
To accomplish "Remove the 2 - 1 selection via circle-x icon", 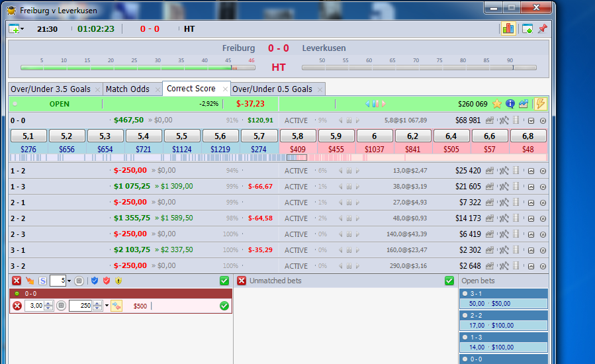I will pos(543,203).
